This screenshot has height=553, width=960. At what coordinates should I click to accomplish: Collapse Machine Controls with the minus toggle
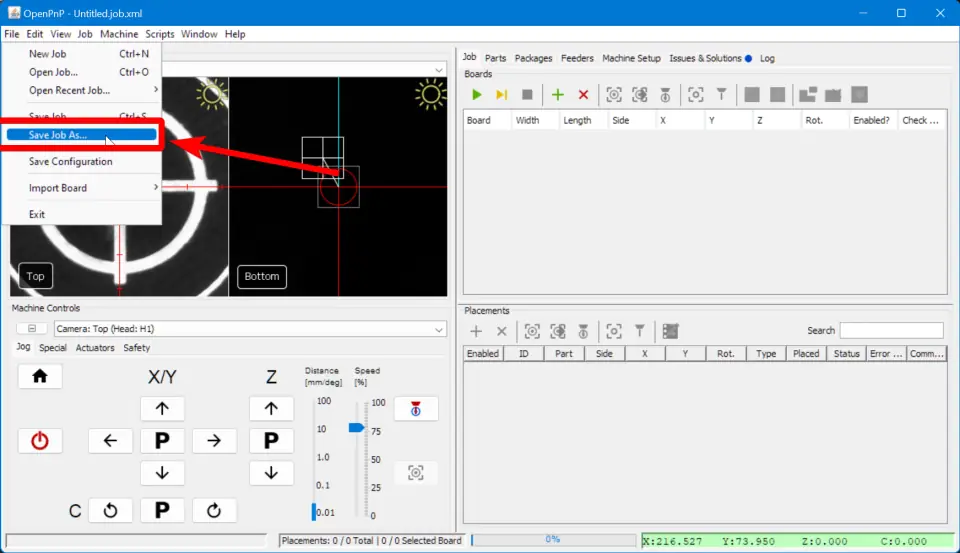[31, 329]
